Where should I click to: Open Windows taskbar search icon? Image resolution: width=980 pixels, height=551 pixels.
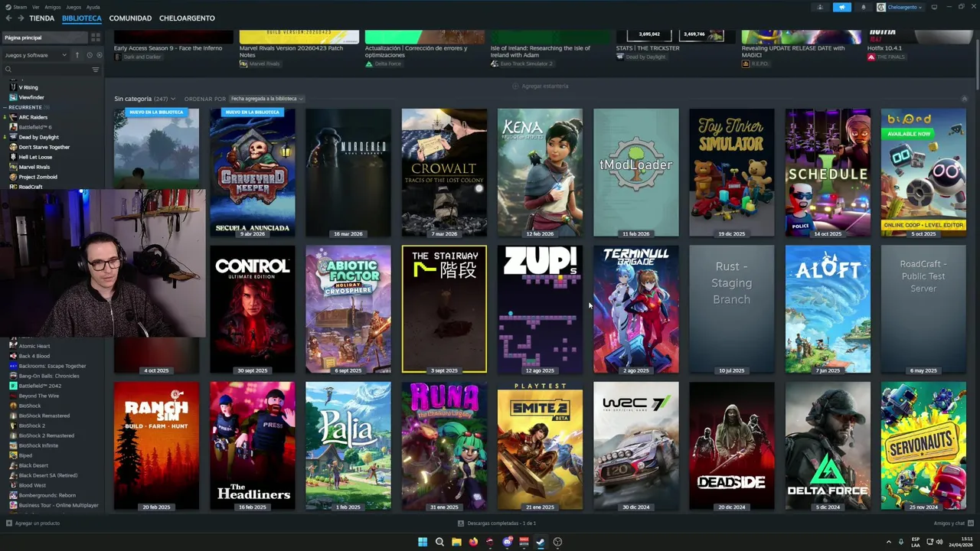(x=439, y=542)
